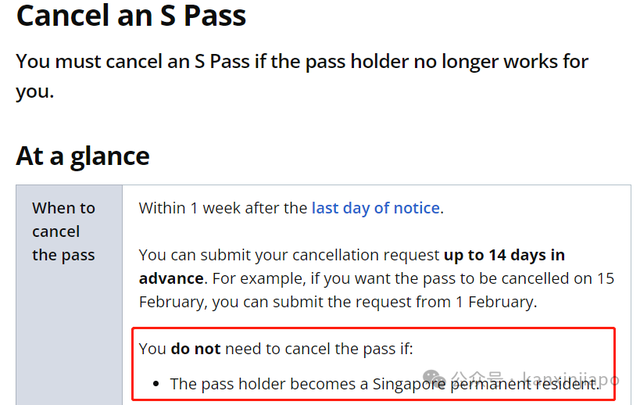Click 'You can submit your cancellation request' text

pos(289,255)
